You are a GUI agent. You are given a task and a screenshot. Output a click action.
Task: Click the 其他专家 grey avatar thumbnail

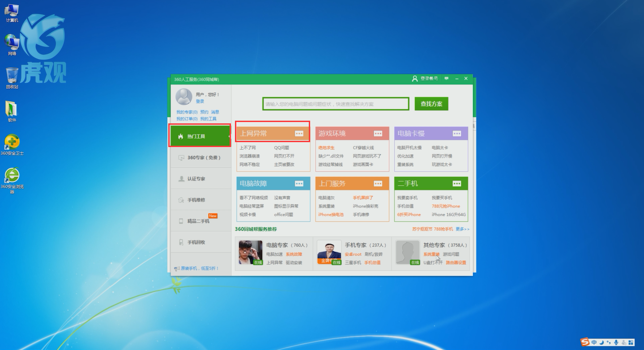click(408, 253)
